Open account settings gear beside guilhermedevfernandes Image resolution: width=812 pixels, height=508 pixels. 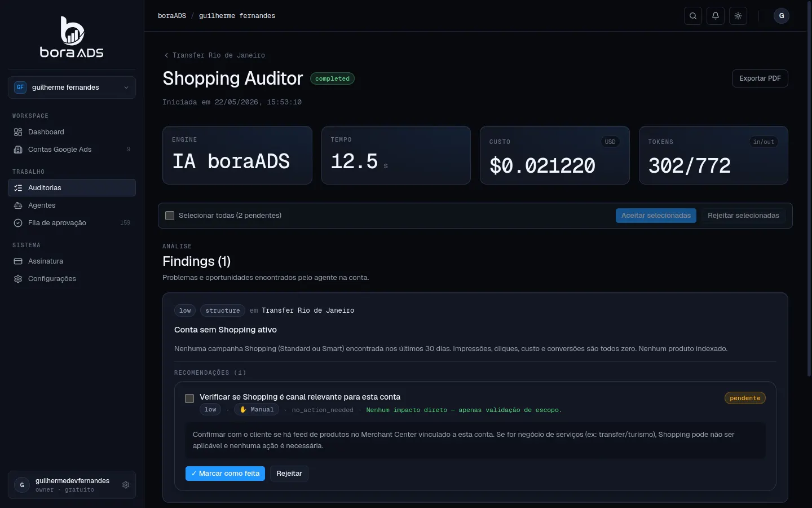(x=126, y=485)
